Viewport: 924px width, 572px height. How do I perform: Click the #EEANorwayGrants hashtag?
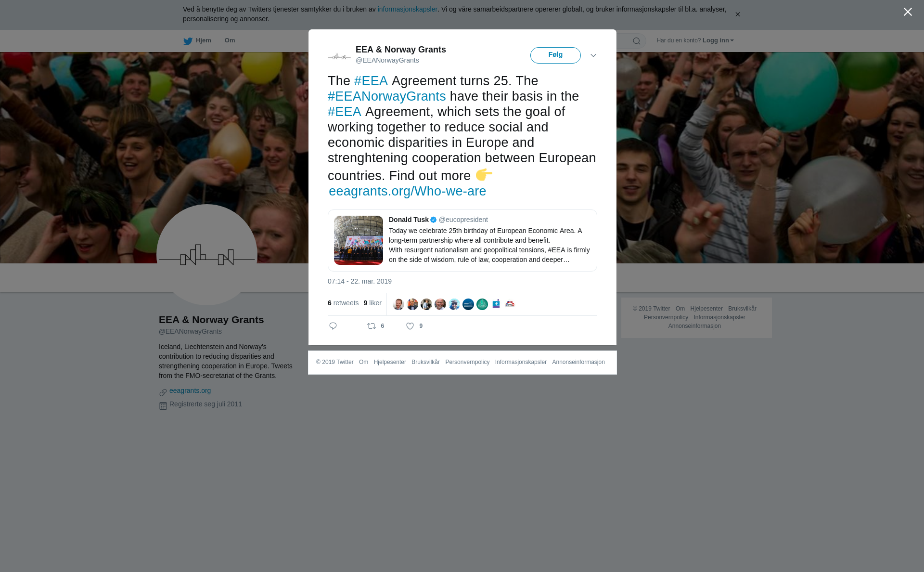point(386,96)
